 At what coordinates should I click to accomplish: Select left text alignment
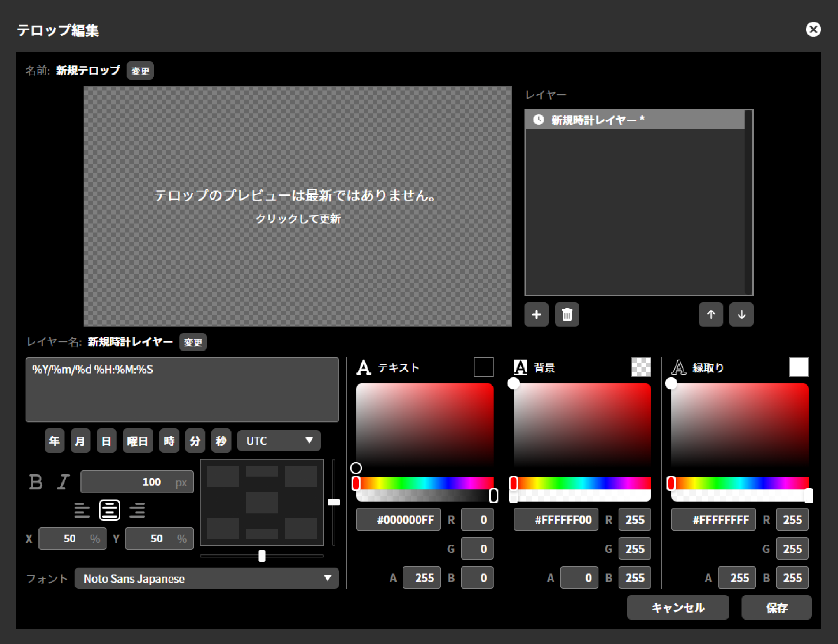(x=82, y=510)
